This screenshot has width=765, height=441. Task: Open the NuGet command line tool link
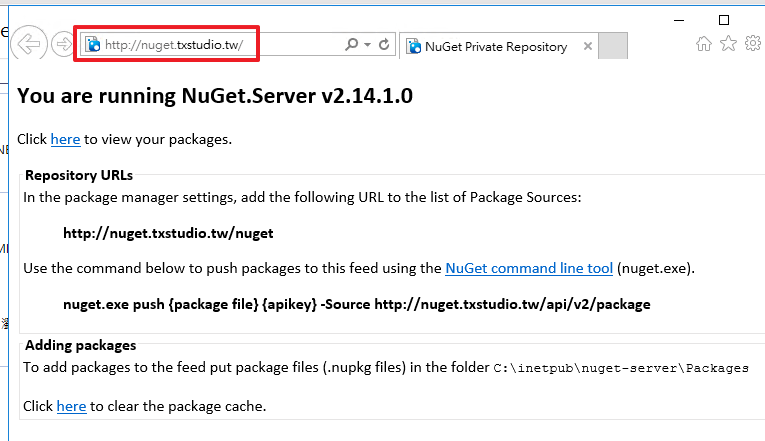[529, 268]
